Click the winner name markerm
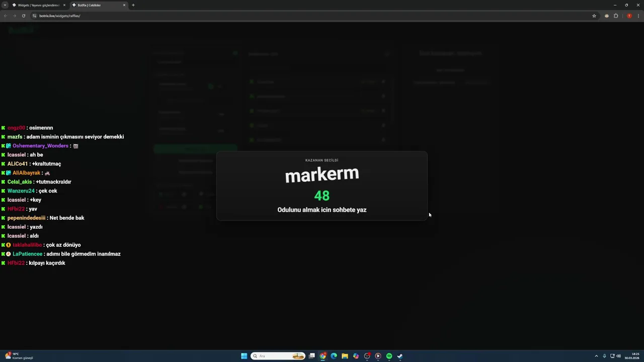The image size is (644, 362). tap(322, 174)
